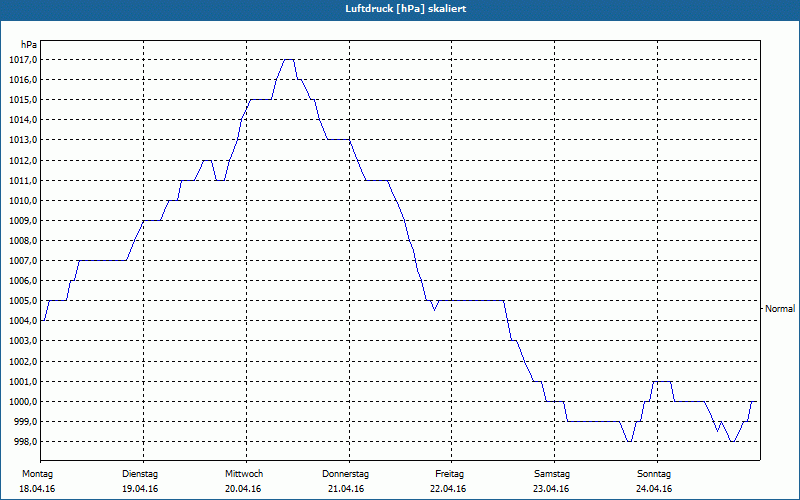This screenshot has width=800, height=500.
Task: Click the 'Freitag' day label
Action: (x=449, y=474)
